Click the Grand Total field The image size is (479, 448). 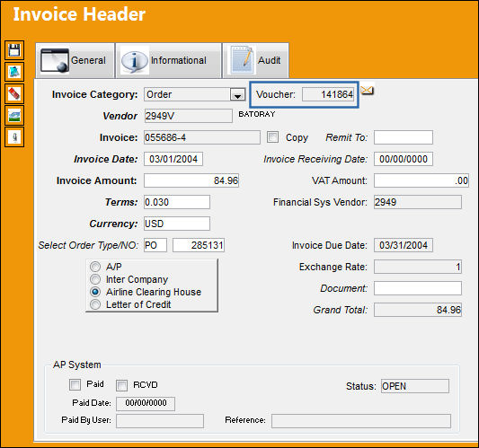click(418, 310)
